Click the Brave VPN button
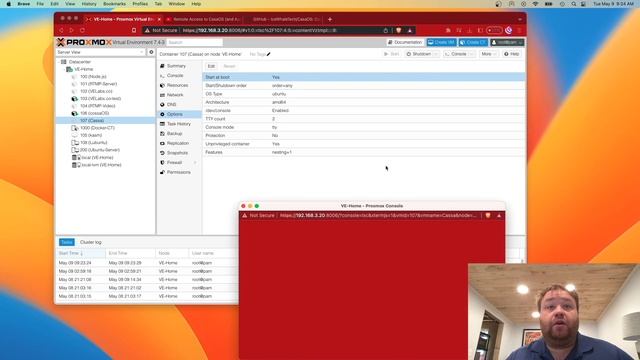640x360 pixels. click(x=494, y=30)
